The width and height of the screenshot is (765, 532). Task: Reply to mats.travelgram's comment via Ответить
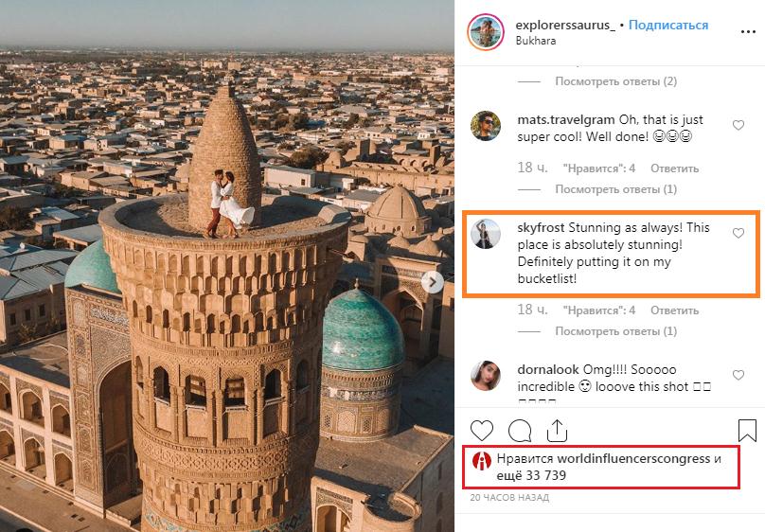(x=674, y=168)
